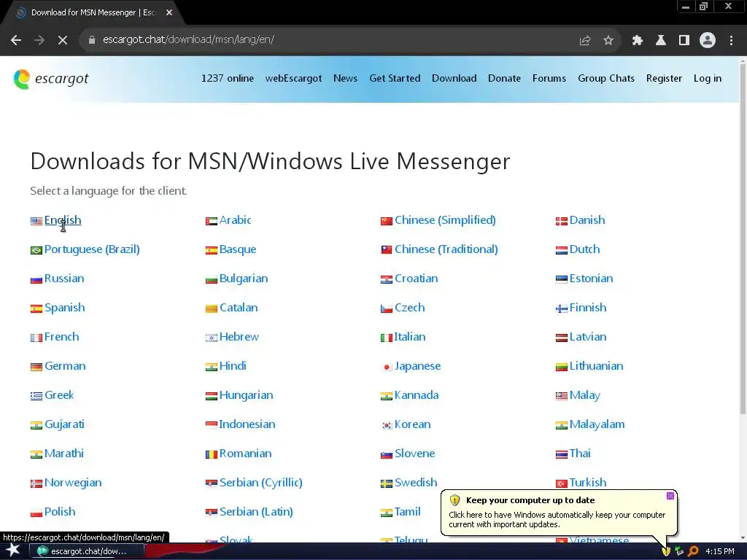Click the Hebrew flag icon
This screenshot has height=560, width=747.
point(211,338)
